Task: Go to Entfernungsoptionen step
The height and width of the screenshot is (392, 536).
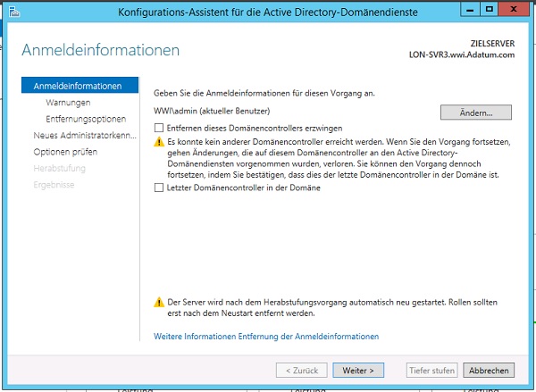Action: click(86, 119)
